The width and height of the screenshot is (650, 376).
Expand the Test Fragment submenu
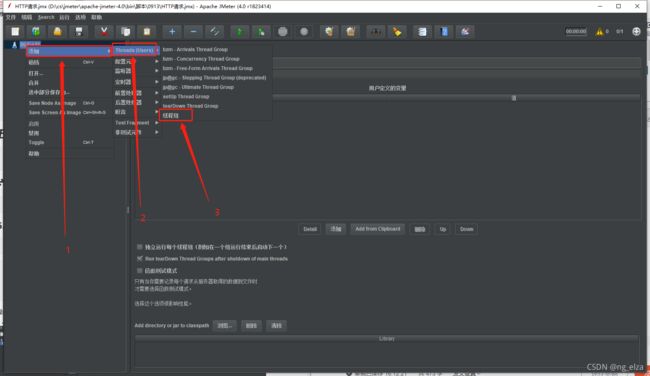point(136,123)
